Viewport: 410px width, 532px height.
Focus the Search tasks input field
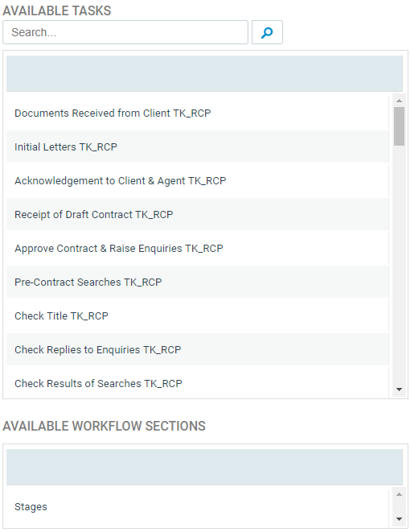click(125, 32)
